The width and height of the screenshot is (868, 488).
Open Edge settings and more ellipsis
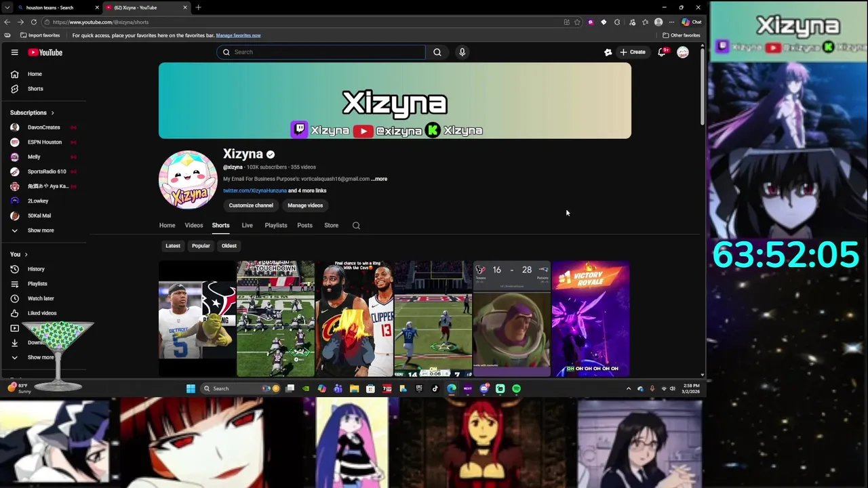pyautogui.click(x=671, y=22)
